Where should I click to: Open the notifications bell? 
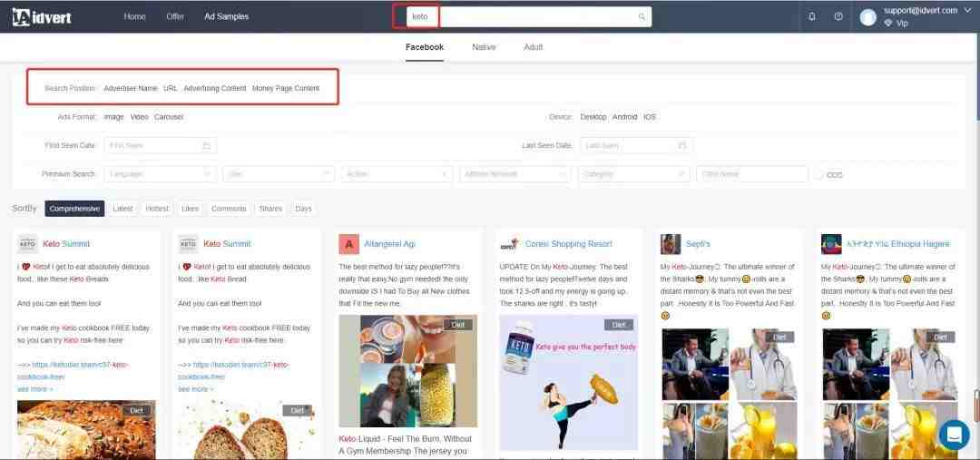tap(812, 17)
